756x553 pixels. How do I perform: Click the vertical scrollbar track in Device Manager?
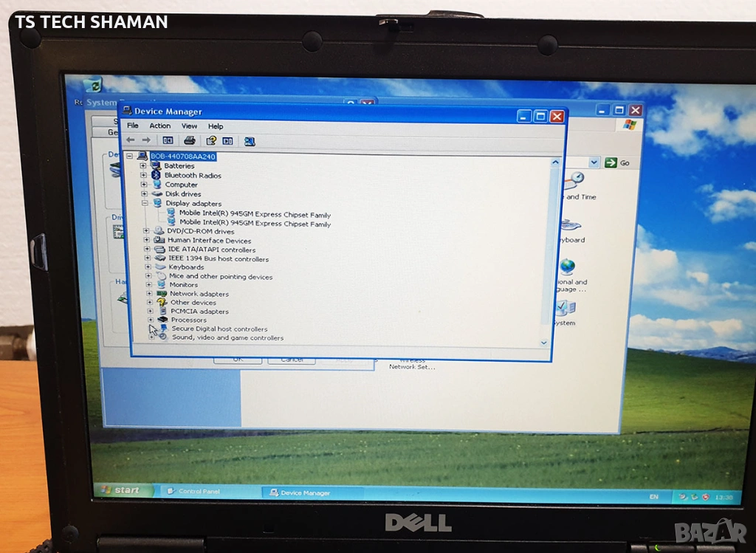(549, 253)
